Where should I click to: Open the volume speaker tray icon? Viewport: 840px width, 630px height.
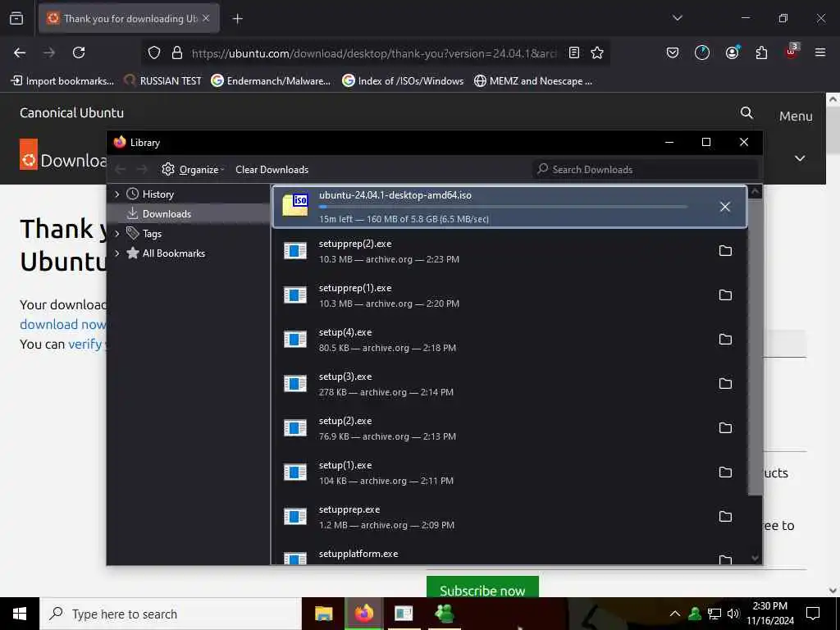(x=733, y=614)
